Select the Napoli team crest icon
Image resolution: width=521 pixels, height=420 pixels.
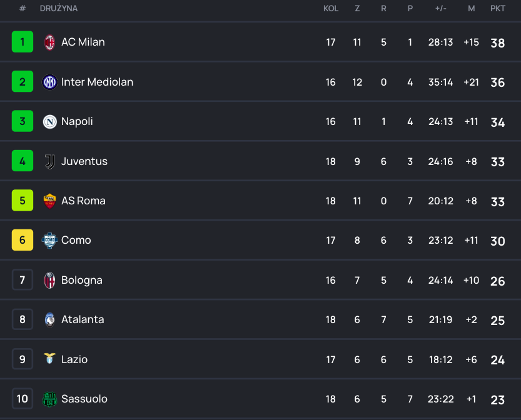(x=49, y=122)
